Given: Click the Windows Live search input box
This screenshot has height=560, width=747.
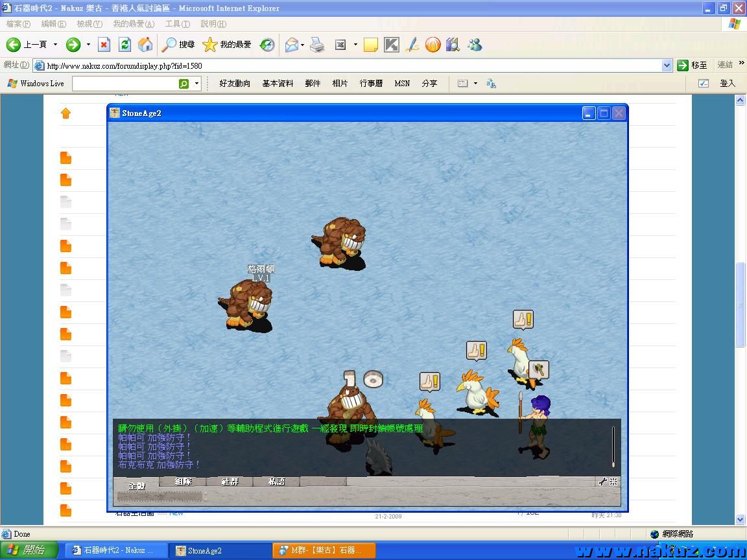Looking at the screenshot, I should (124, 84).
